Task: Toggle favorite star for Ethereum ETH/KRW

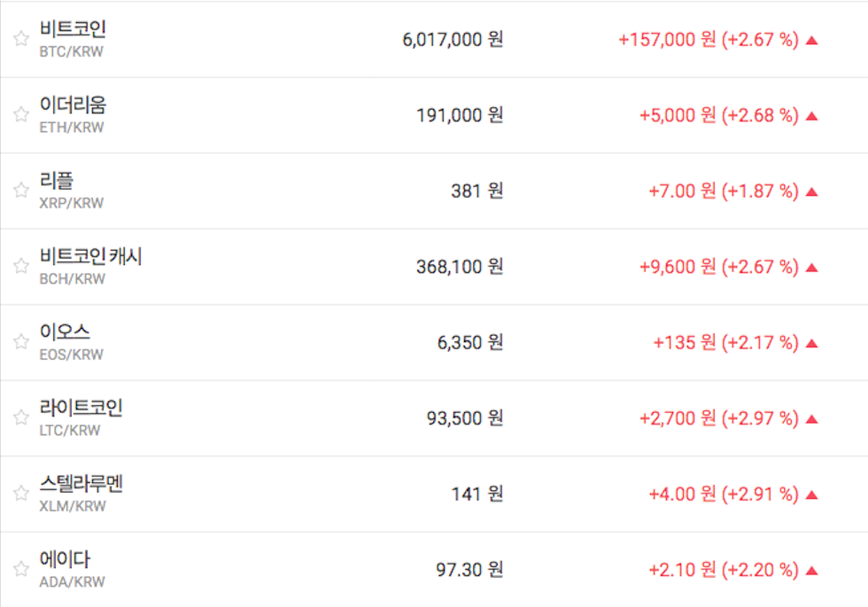Action: click(x=21, y=114)
